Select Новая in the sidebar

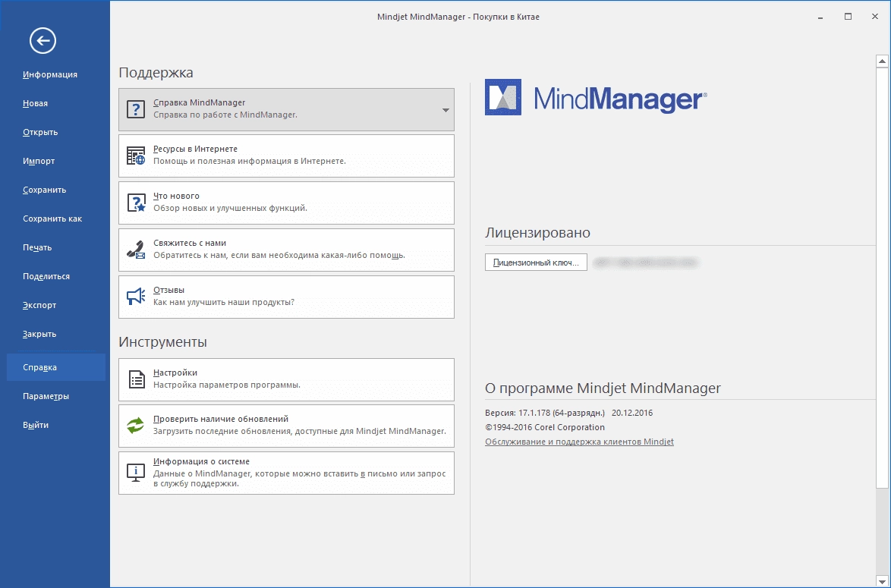tap(35, 103)
